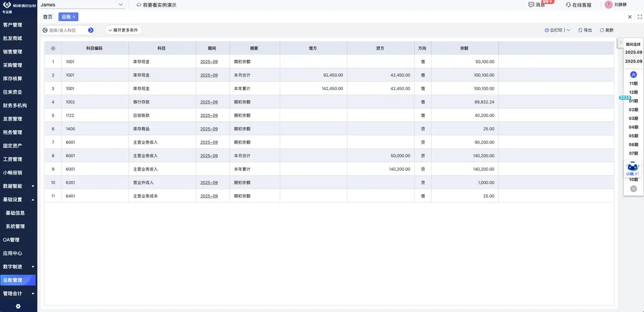Toggle fullscreen icon at top right
Viewport: 644px width, 312px height.
[x=640, y=17]
